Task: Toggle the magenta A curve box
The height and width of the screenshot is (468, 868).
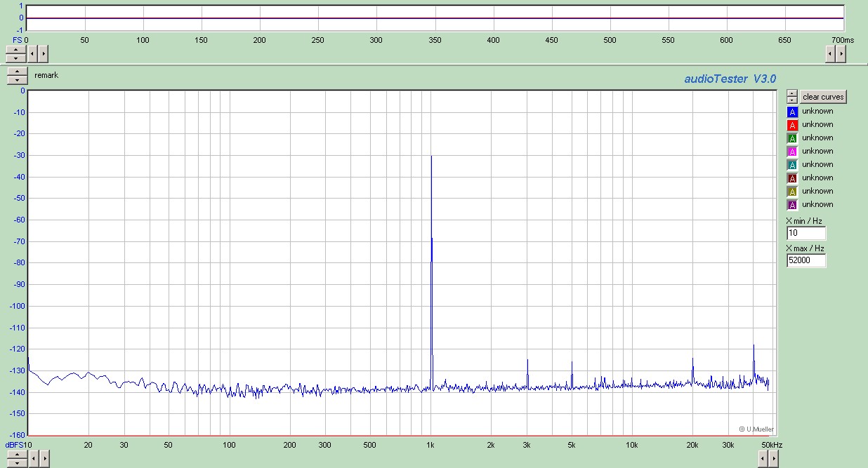Action: [x=792, y=152]
